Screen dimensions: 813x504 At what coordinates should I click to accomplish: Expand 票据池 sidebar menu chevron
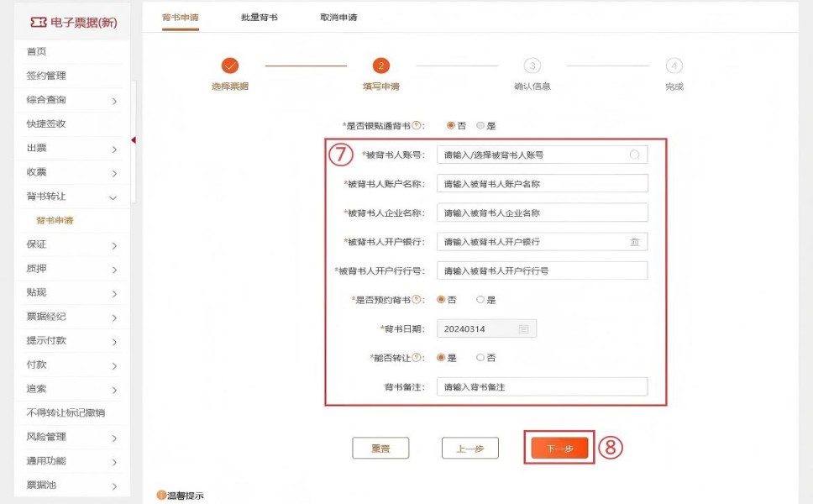[x=114, y=486]
